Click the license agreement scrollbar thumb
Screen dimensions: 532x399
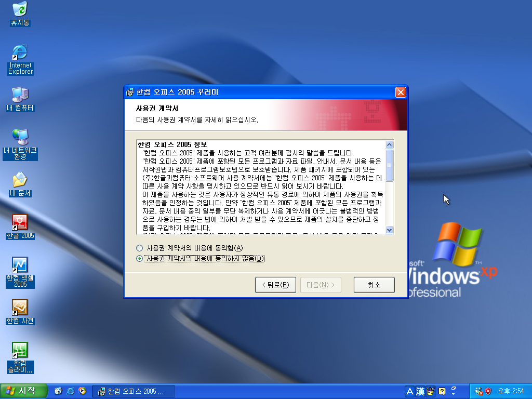coord(390,165)
